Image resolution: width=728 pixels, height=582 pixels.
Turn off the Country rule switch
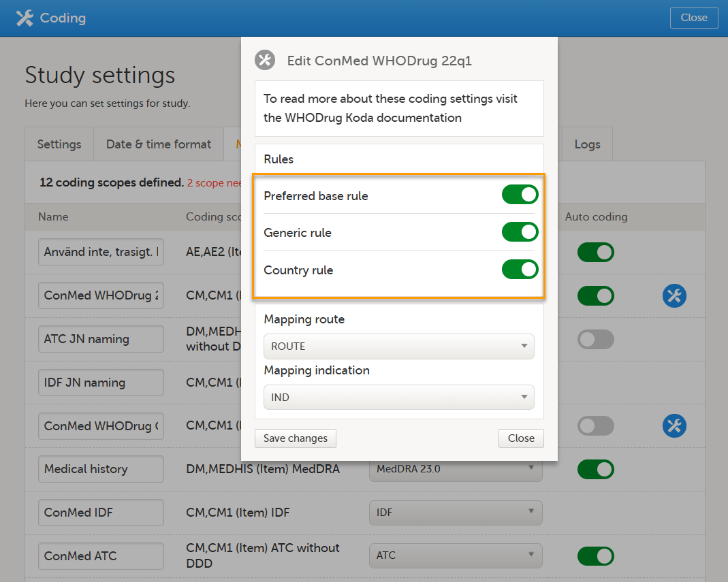click(520, 270)
